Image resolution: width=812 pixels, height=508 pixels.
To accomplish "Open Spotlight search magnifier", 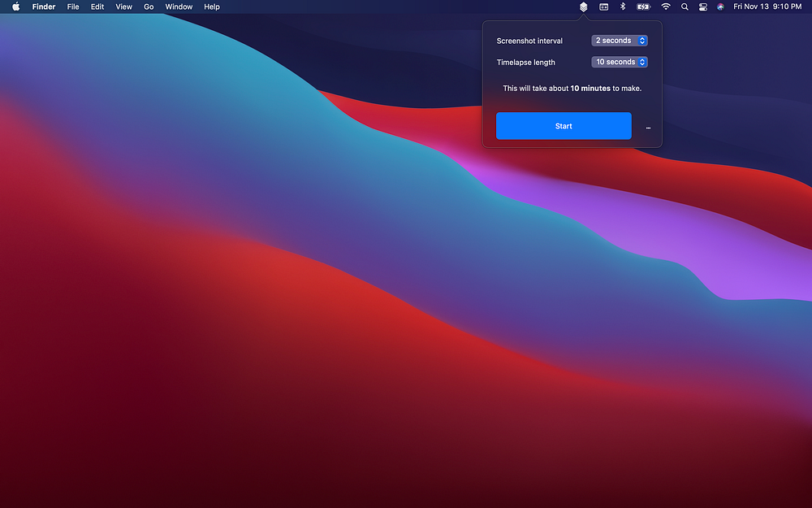I will pyautogui.click(x=685, y=7).
